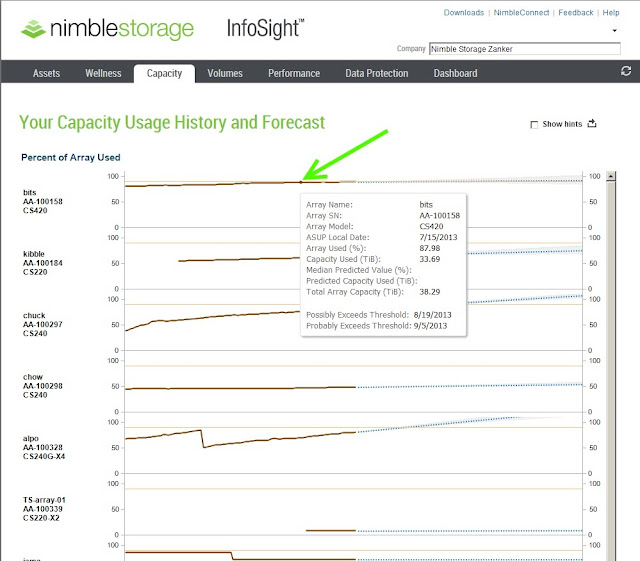
Task: Select the chow array label
Action: pyautogui.click(x=43, y=386)
